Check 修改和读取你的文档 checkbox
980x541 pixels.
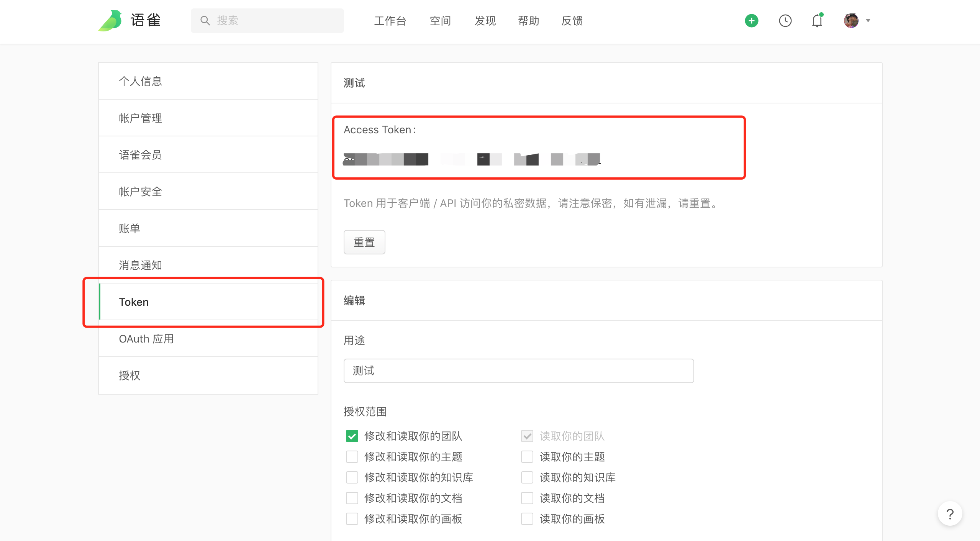[x=352, y=498]
